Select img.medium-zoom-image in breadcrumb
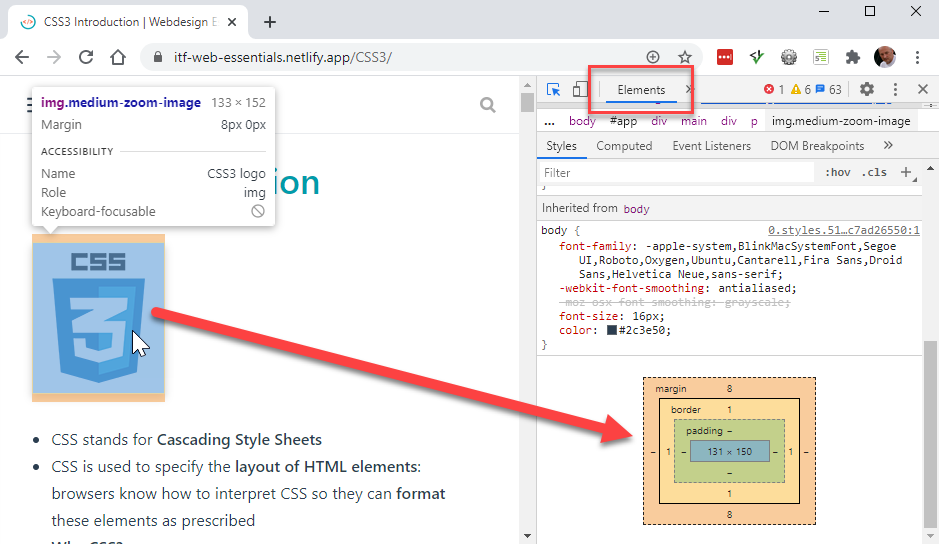939x544 pixels. point(841,122)
